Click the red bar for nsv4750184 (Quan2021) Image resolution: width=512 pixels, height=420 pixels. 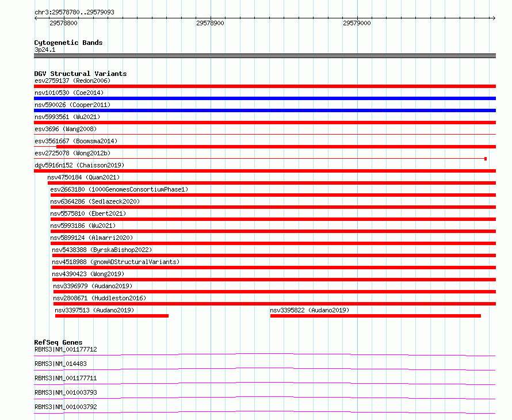click(272, 183)
